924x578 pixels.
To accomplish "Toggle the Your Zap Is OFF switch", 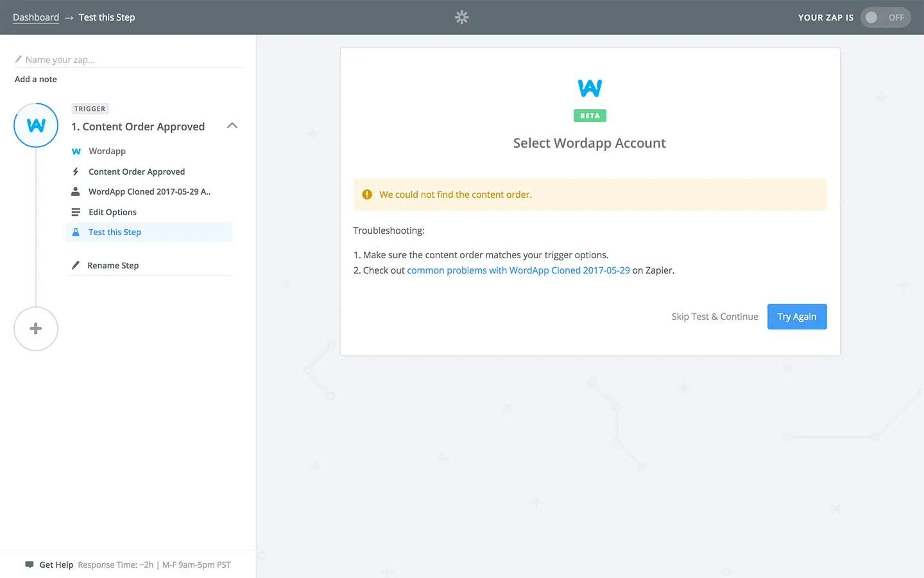I will 886,17.
